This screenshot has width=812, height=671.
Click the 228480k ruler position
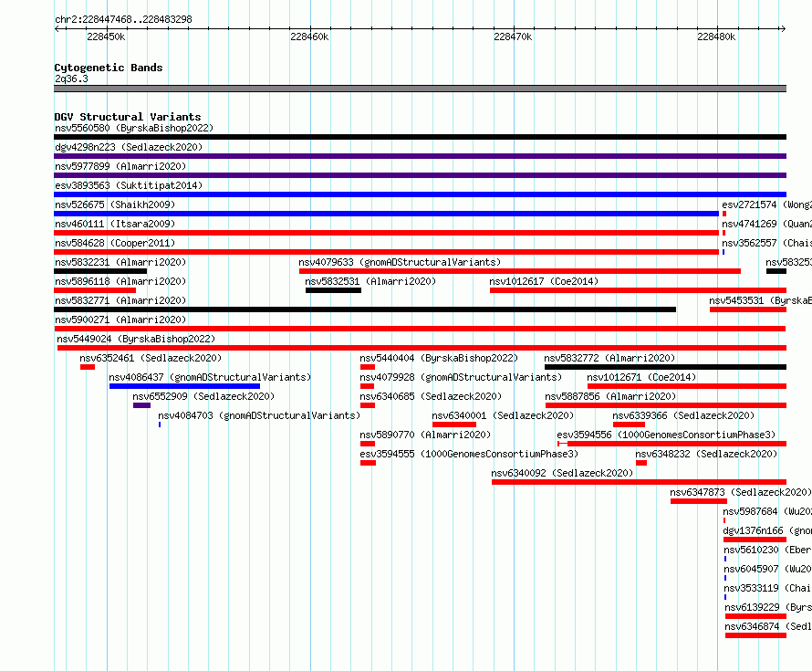716,37
